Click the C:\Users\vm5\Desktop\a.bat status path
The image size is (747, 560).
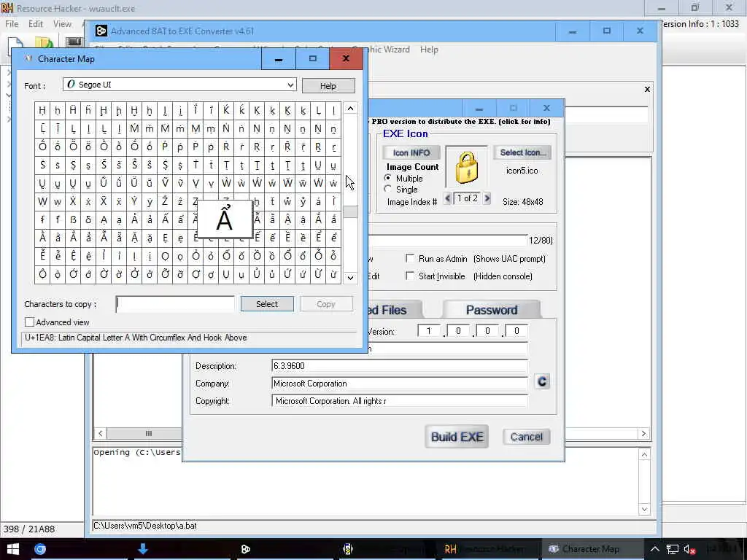click(145, 526)
